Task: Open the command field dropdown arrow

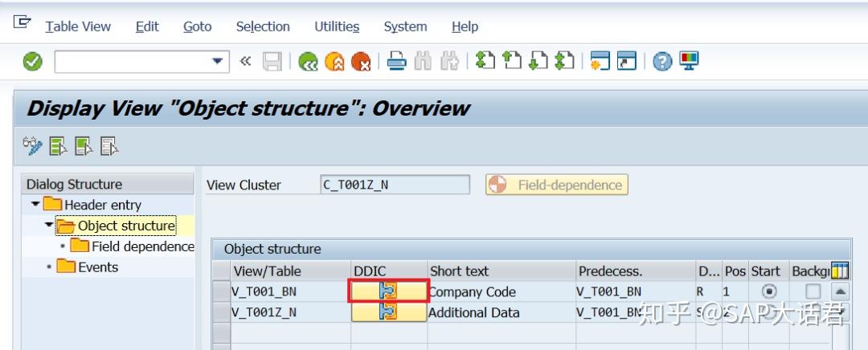Action: click(216, 62)
